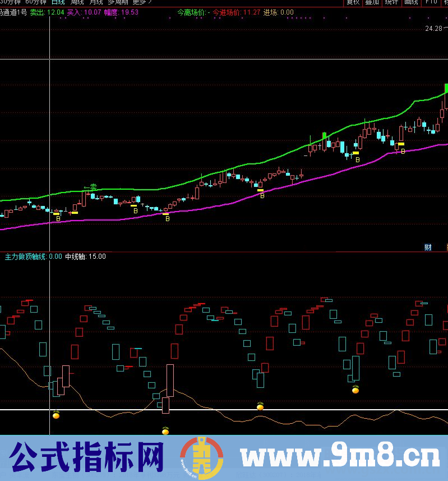Image resolution: width=448 pixels, height=481 pixels.
Task: Click the rightmost orange marker in indicator panel
Action: point(355,390)
